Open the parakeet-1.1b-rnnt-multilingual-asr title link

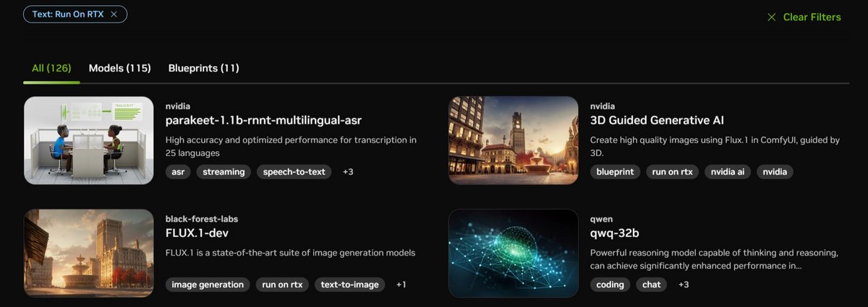263,120
